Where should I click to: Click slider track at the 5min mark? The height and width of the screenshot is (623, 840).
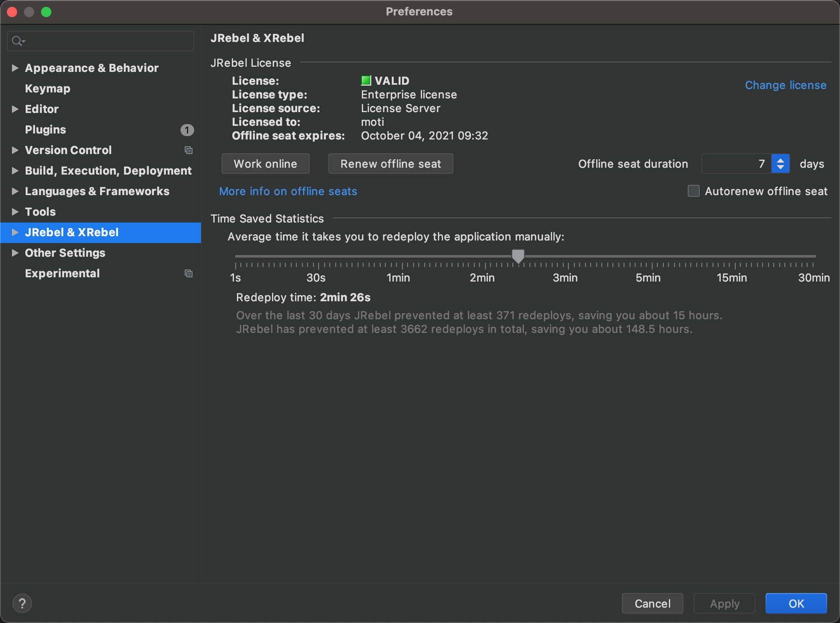pyautogui.click(x=651, y=256)
